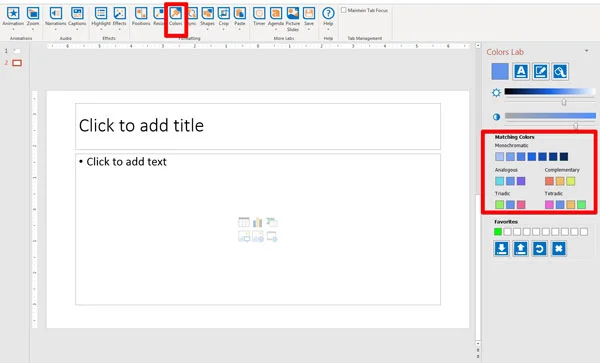
Task: Click the 'Click to add title' placeholder
Action: [258, 126]
